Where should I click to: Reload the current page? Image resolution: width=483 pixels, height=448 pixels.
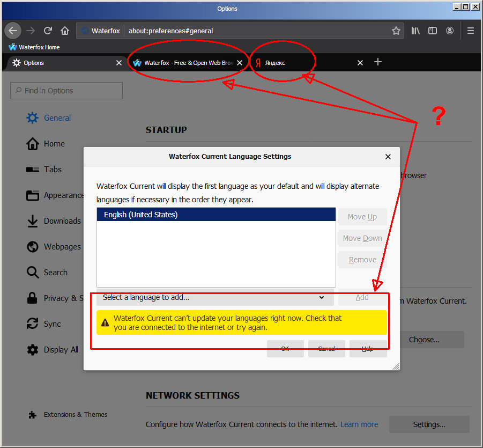click(47, 31)
